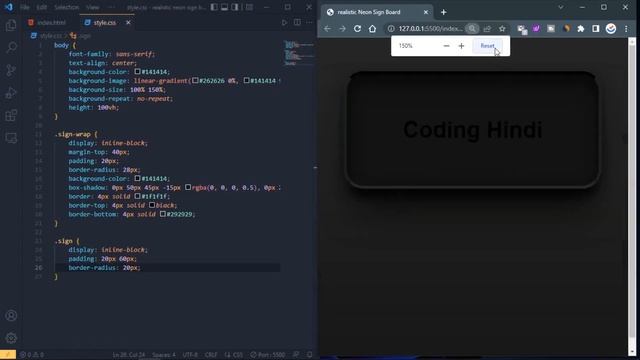This screenshot has height=360, width=640.
Task: Click the Port: 5500 Live Server status
Action: [268, 355]
